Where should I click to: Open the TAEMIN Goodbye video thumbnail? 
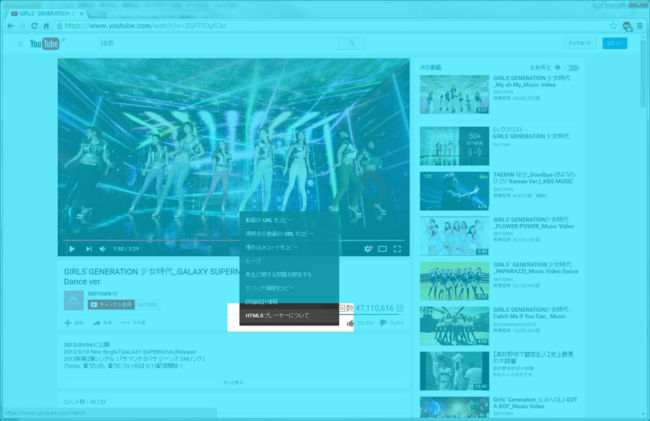coord(454,191)
